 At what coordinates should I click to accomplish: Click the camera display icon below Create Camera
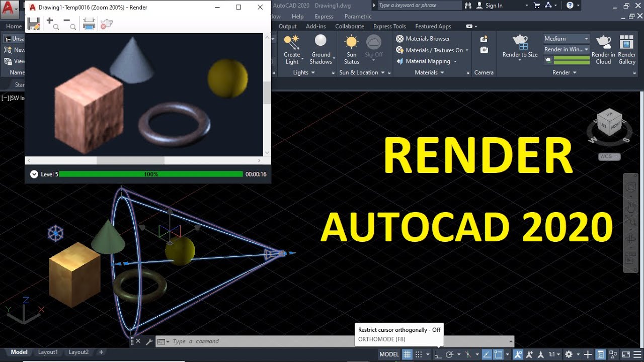coord(484,50)
